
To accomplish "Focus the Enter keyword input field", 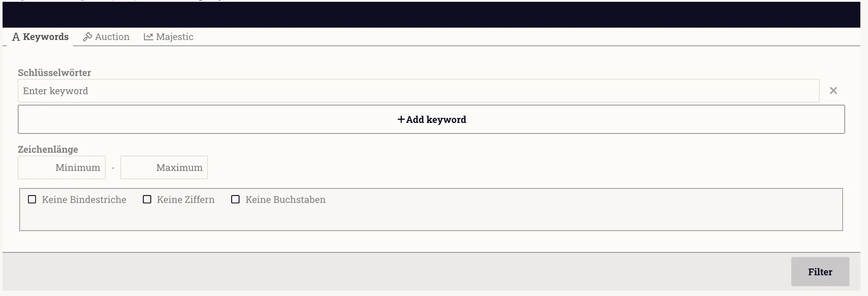I will (418, 91).
